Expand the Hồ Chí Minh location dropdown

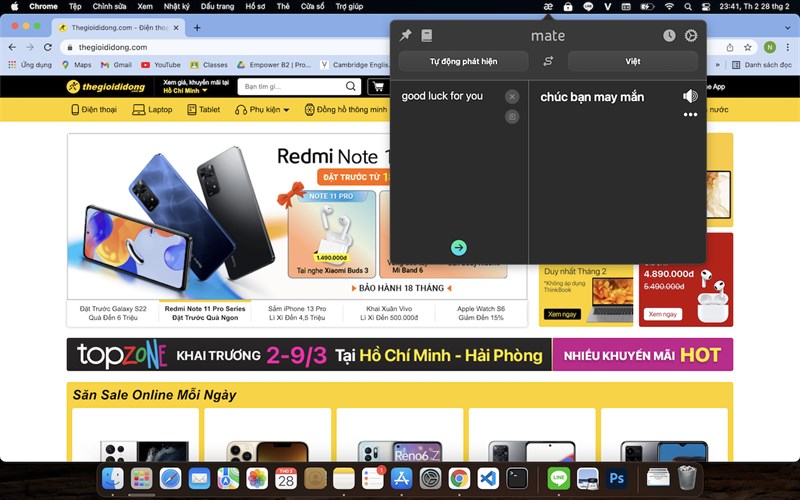(x=185, y=90)
